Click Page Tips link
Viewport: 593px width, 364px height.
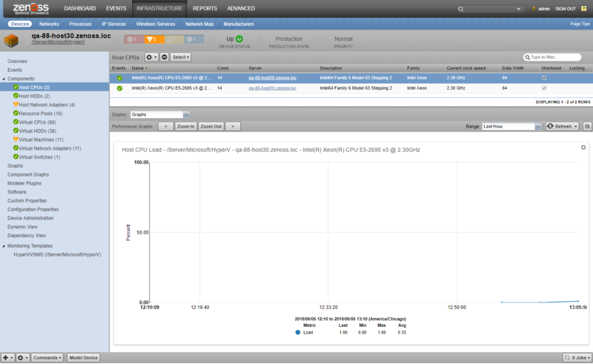[580, 24]
